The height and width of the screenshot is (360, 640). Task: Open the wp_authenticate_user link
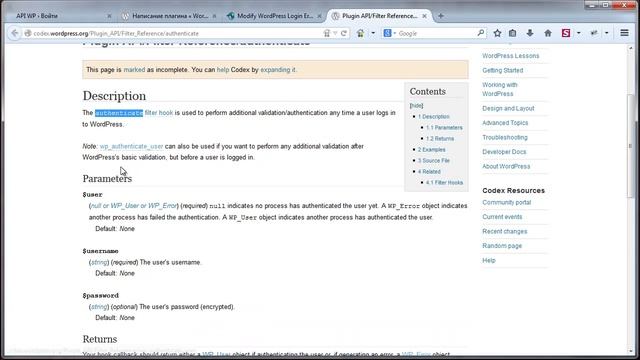point(131,146)
